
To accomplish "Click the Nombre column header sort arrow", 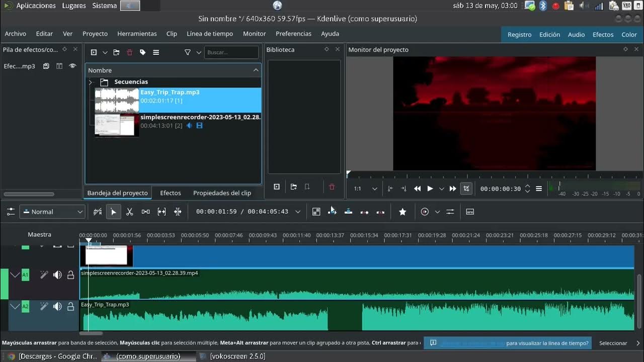I will 256,70.
